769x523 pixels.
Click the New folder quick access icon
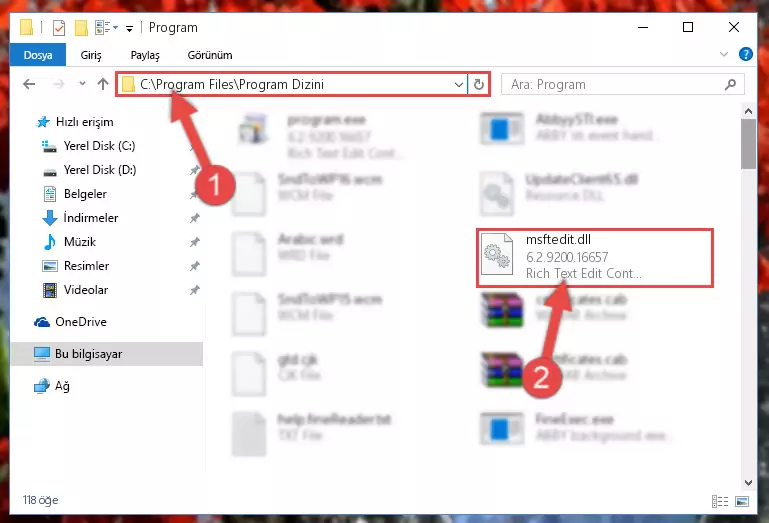[81, 28]
